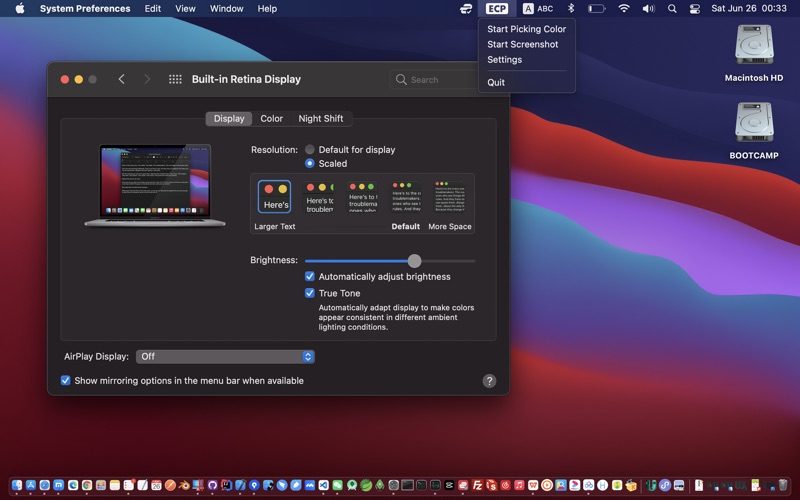
Task: Select the Scaled resolution radio button
Action: click(x=310, y=163)
